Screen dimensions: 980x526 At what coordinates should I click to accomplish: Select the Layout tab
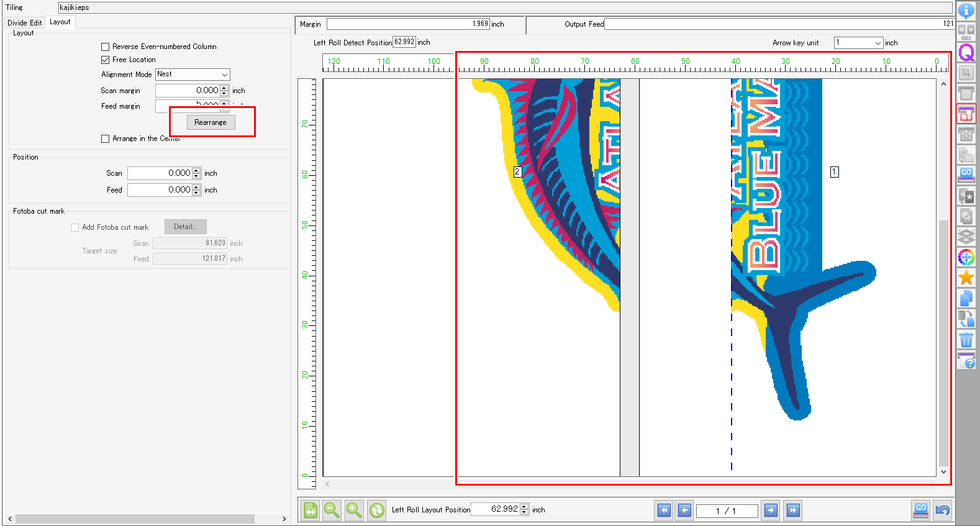pyautogui.click(x=60, y=22)
